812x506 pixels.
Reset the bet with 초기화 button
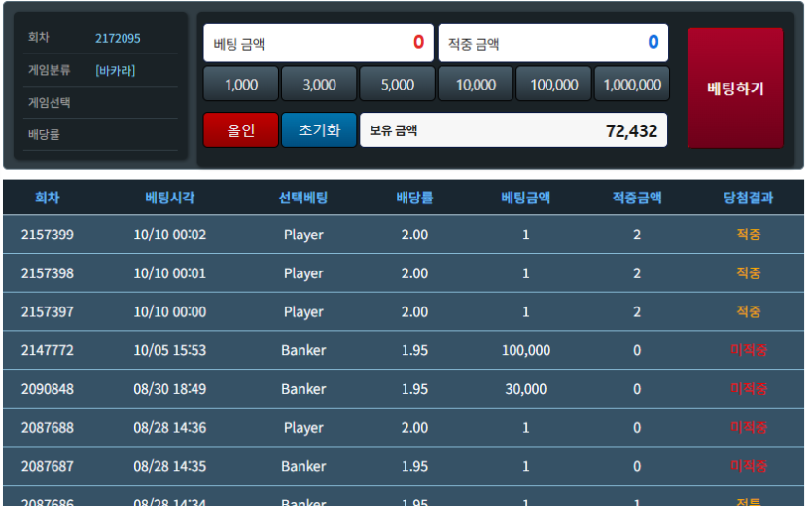(319, 130)
